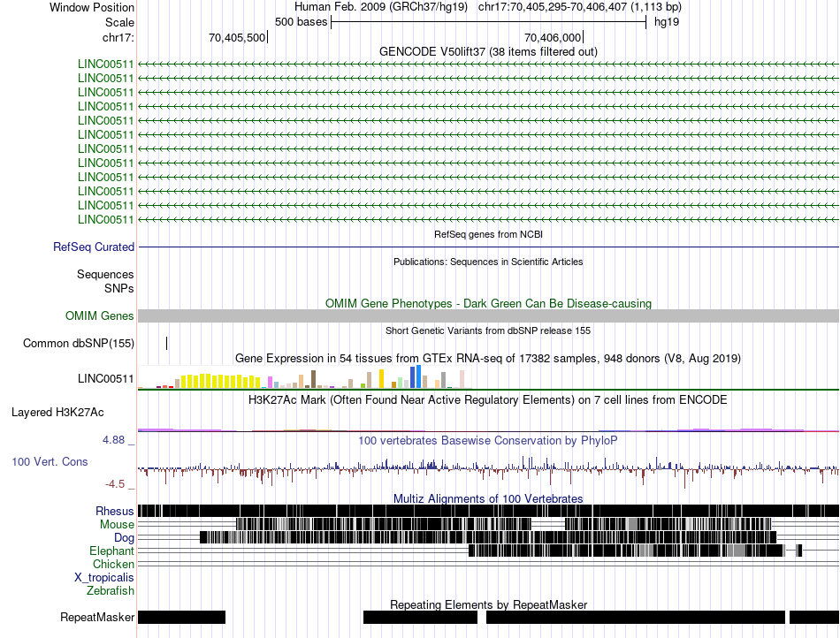Click the -4.5 lower scale value

(115, 484)
